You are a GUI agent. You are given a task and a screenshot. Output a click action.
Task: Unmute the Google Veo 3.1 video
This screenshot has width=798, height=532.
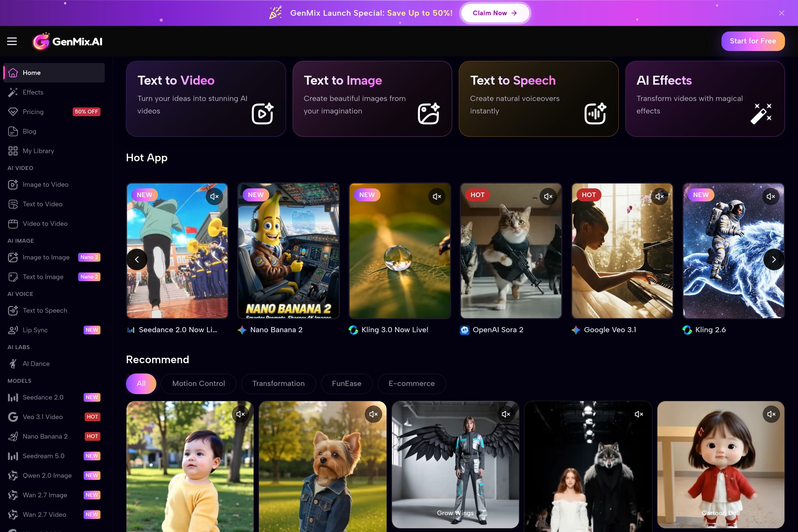[659, 197]
